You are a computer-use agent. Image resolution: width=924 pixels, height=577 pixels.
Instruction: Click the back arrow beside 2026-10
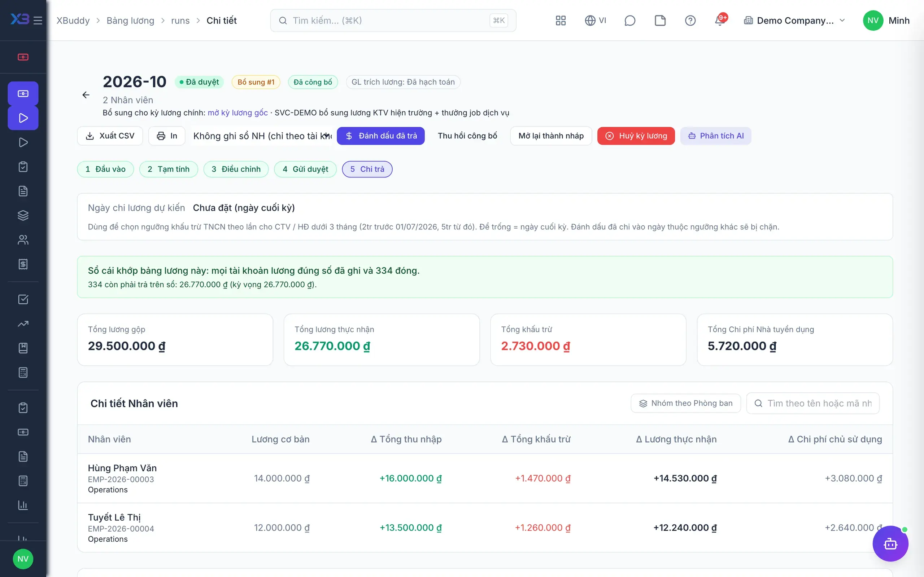[86, 95]
